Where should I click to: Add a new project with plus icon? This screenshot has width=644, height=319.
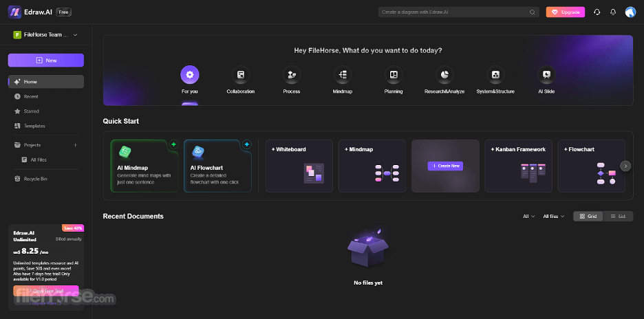click(75, 145)
